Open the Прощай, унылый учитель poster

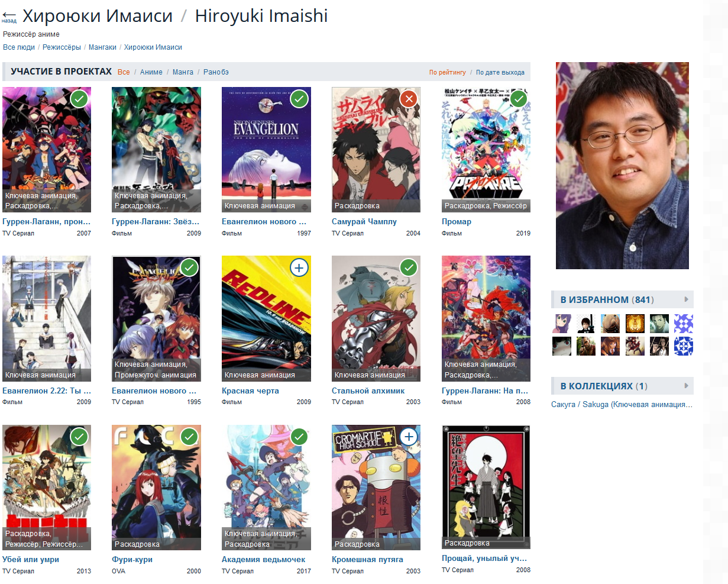click(x=486, y=487)
